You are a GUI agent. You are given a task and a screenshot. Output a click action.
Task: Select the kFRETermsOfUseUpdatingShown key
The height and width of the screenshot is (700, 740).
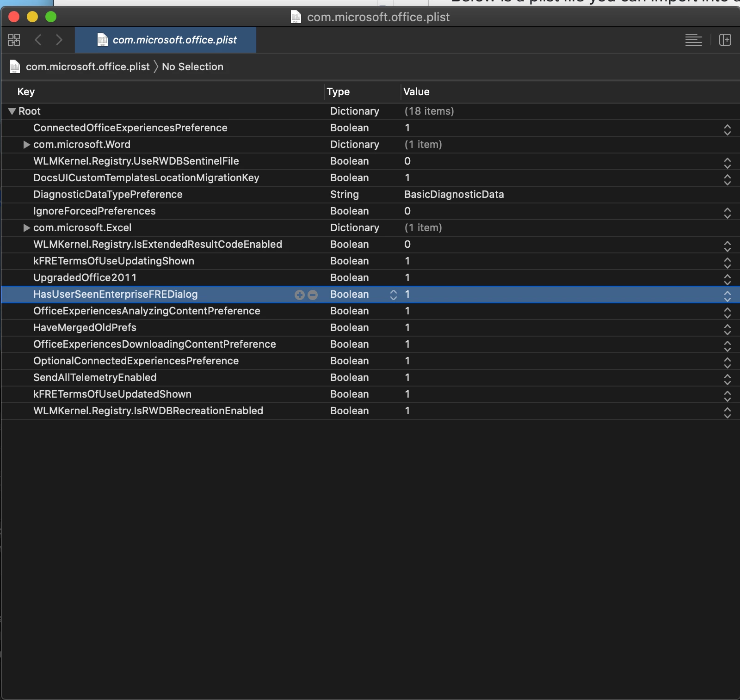(x=114, y=261)
